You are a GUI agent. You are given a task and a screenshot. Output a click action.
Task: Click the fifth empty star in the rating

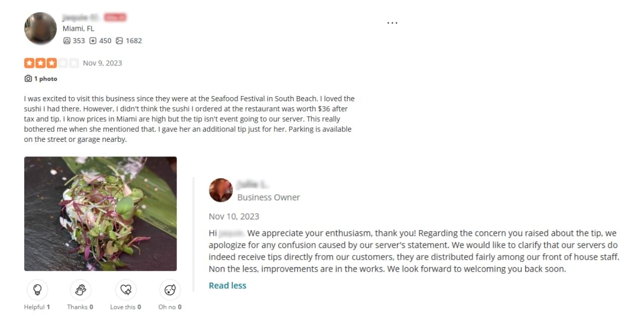[x=74, y=63]
